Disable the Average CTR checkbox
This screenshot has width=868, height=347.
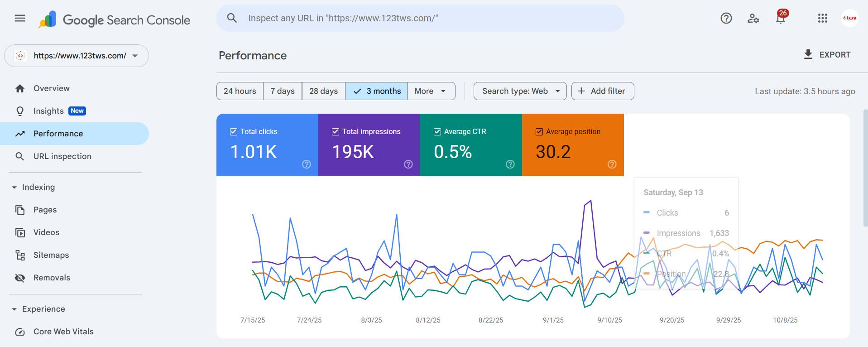[437, 132]
